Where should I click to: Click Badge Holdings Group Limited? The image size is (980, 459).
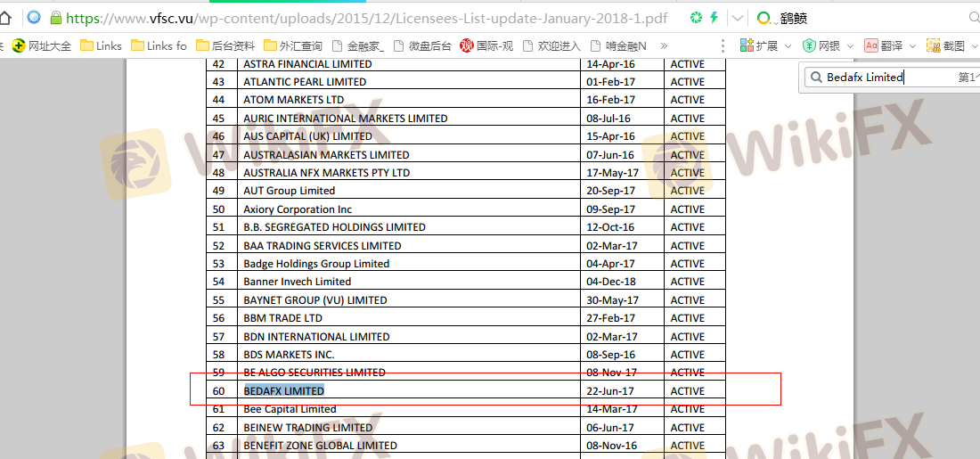tap(316, 264)
